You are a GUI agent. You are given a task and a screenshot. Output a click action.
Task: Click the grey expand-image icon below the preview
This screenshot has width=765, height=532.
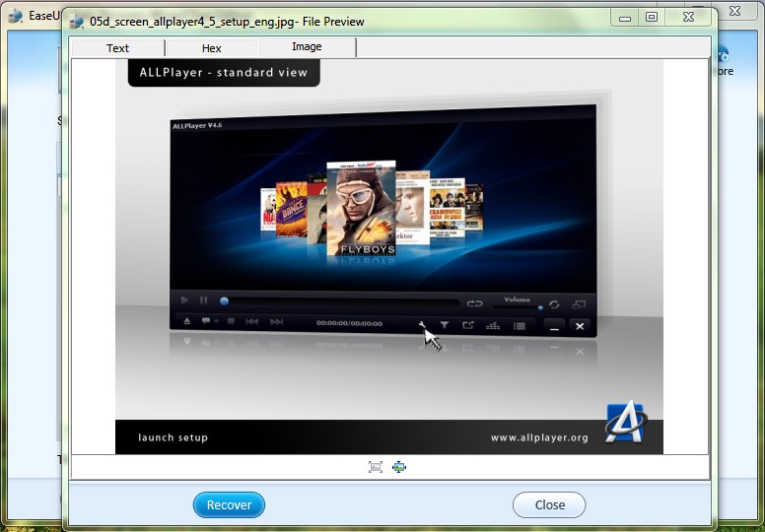(x=376, y=467)
